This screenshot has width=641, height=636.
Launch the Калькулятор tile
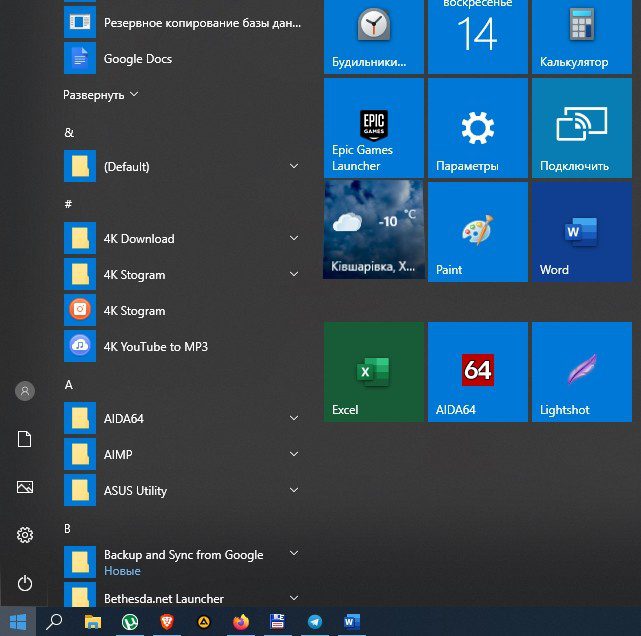[x=582, y=37]
